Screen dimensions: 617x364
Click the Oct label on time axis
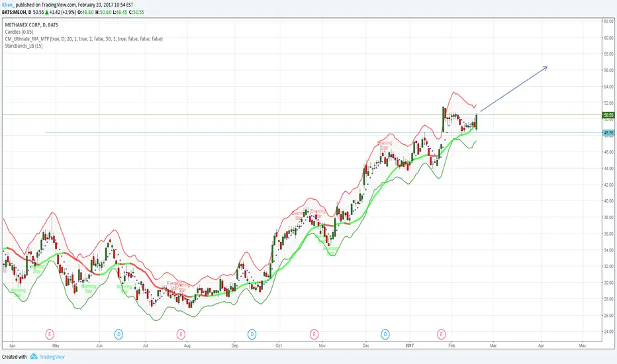(x=279, y=346)
